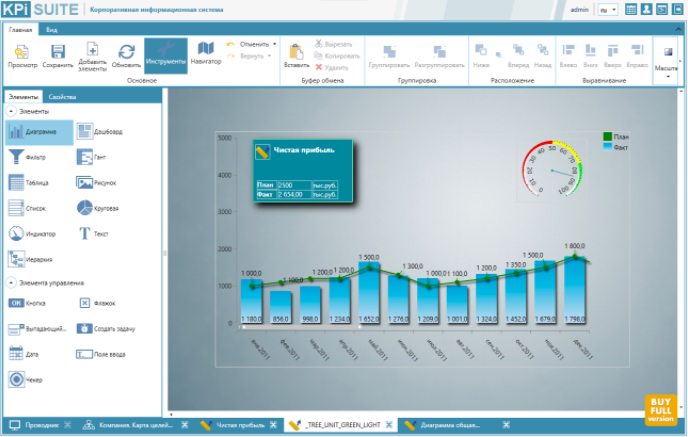Image resolution: width=688 pixels, height=437 pixels.
Task: Send element lower with Ниже
Action: pos(481,56)
